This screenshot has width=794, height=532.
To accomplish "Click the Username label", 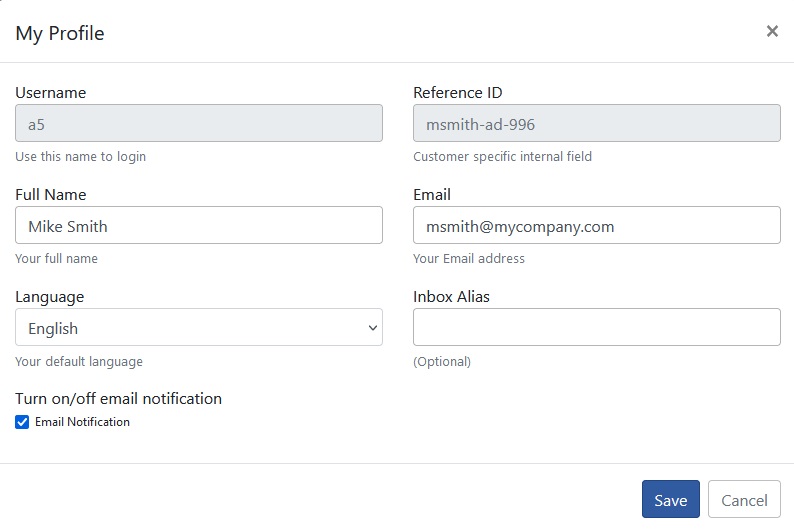I will pos(51,93).
